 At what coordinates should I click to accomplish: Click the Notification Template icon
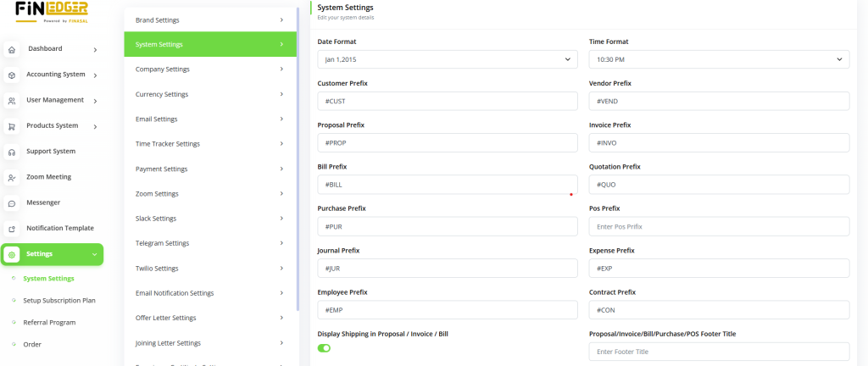coord(12,229)
